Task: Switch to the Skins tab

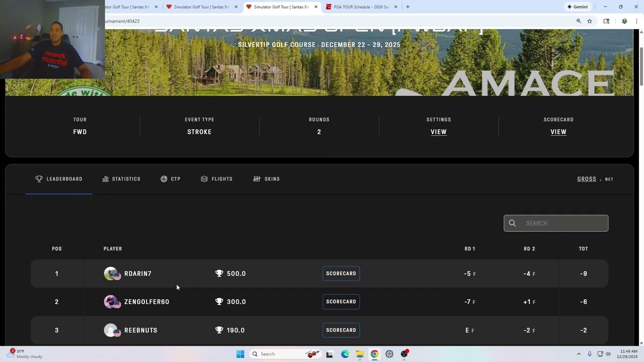Action: click(x=266, y=179)
